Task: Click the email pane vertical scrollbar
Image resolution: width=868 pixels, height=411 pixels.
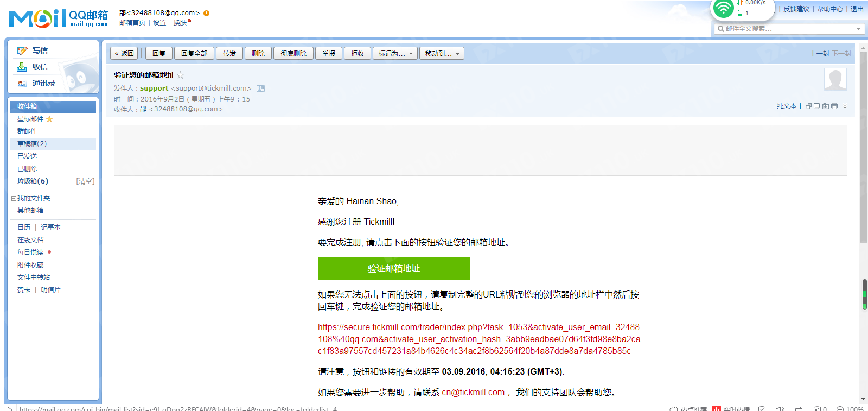Action: [x=863, y=148]
